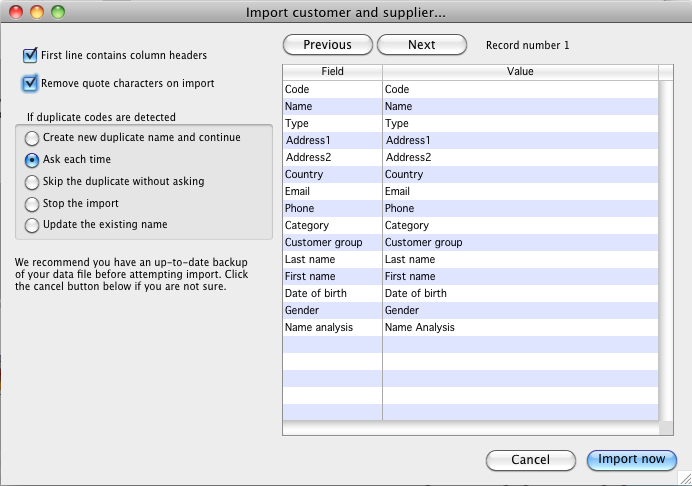692x486 pixels.
Task: Select the Date of birth field row
Action: 470,293
